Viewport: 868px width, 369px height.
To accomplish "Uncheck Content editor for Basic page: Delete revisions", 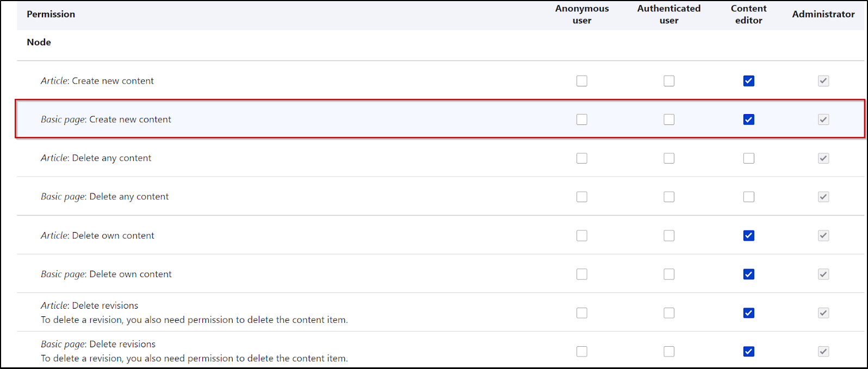I will click(x=749, y=352).
